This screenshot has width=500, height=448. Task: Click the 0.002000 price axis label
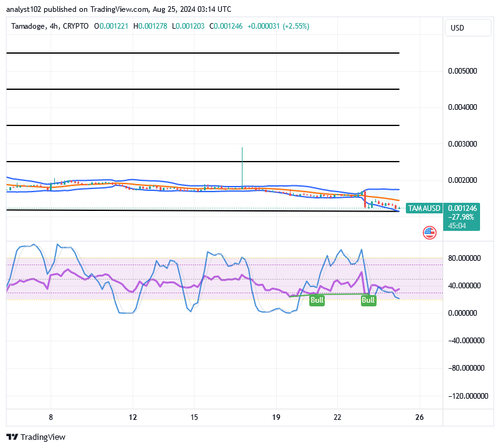pyautogui.click(x=463, y=180)
